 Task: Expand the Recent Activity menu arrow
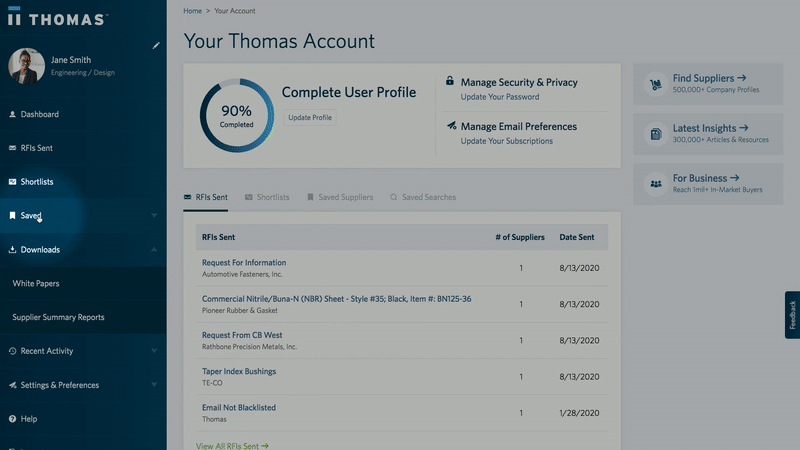tap(154, 351)
